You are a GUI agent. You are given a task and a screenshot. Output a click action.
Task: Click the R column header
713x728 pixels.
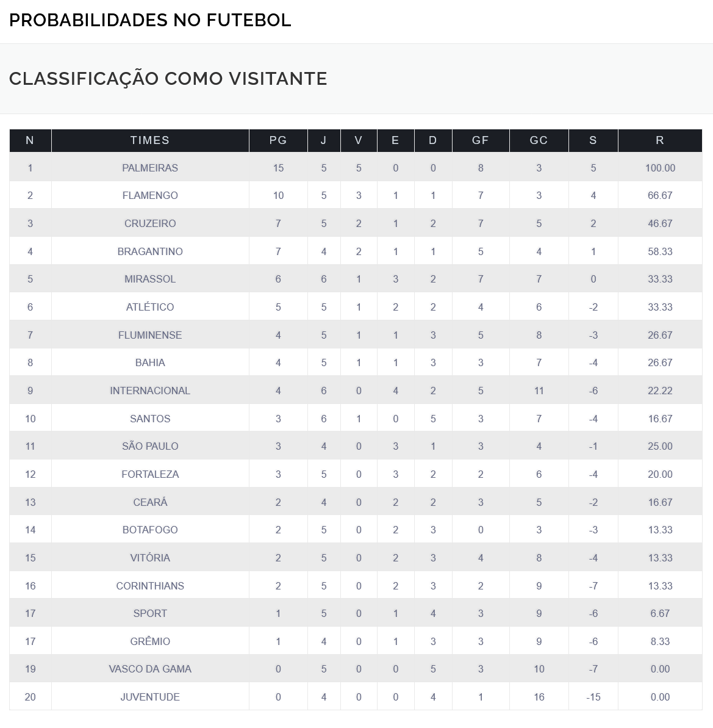[x=659, y=140]
